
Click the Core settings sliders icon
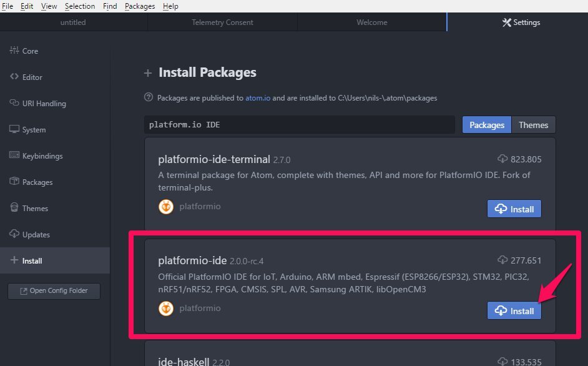coord(14,51)
